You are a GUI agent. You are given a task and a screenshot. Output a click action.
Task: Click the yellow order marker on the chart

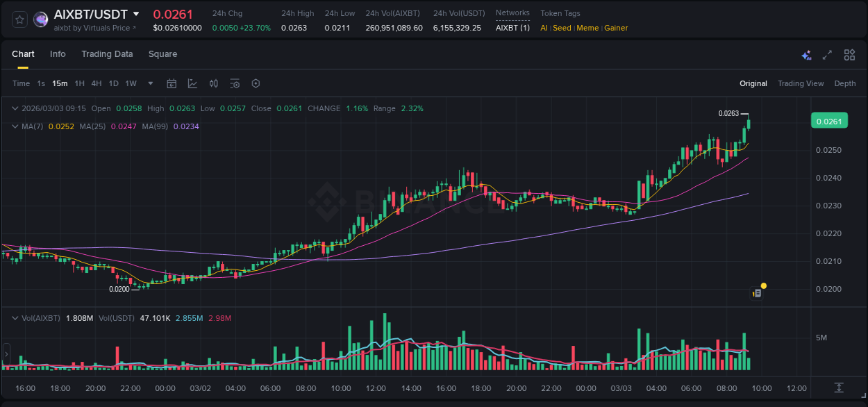(763, 285)
